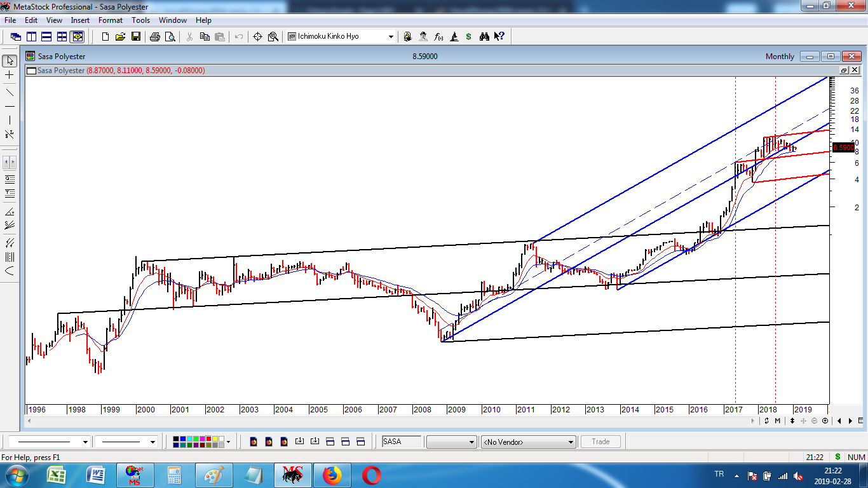Viewport: 868px width, 488px height.
Task: Click the red 8.5900 price label
Action: 843,147
